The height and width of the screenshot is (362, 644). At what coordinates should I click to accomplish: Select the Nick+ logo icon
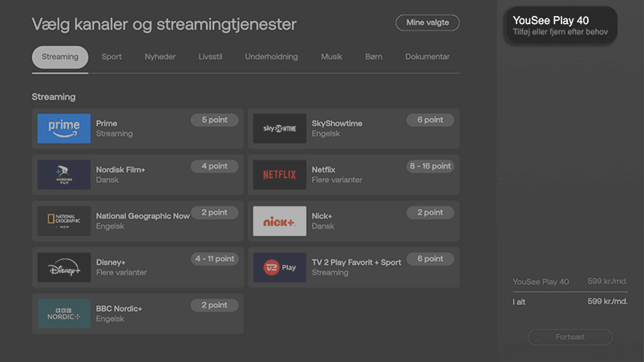tap(280, 222)
